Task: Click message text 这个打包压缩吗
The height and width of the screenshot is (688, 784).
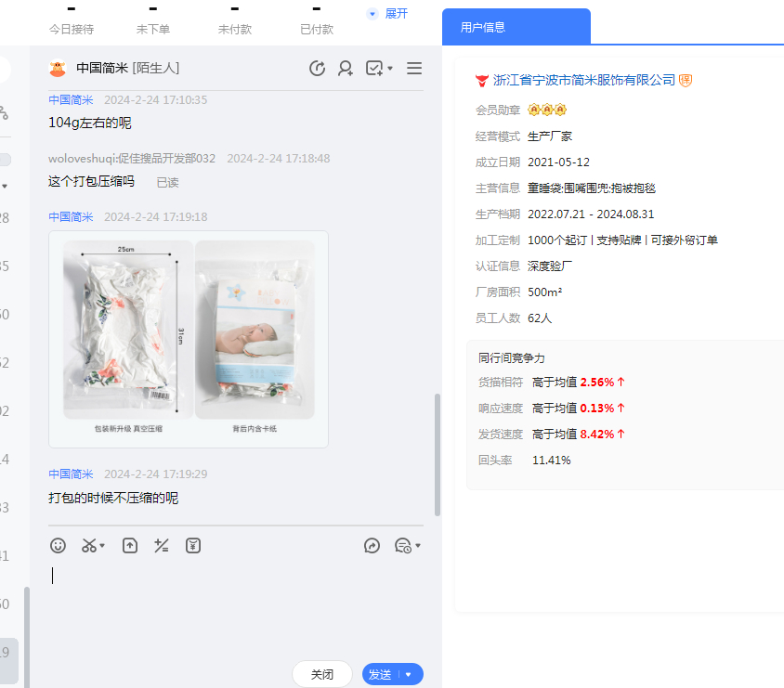Action: point(92,181)
